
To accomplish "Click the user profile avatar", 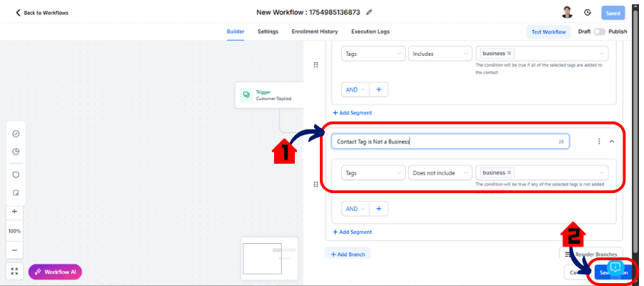I will [x=567, y=12].
